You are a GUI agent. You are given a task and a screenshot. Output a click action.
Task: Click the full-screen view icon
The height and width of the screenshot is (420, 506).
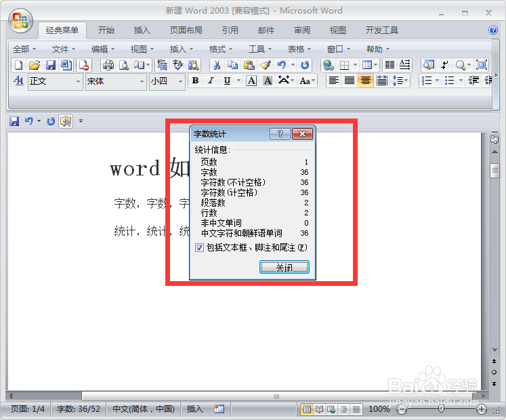point(482,65)
